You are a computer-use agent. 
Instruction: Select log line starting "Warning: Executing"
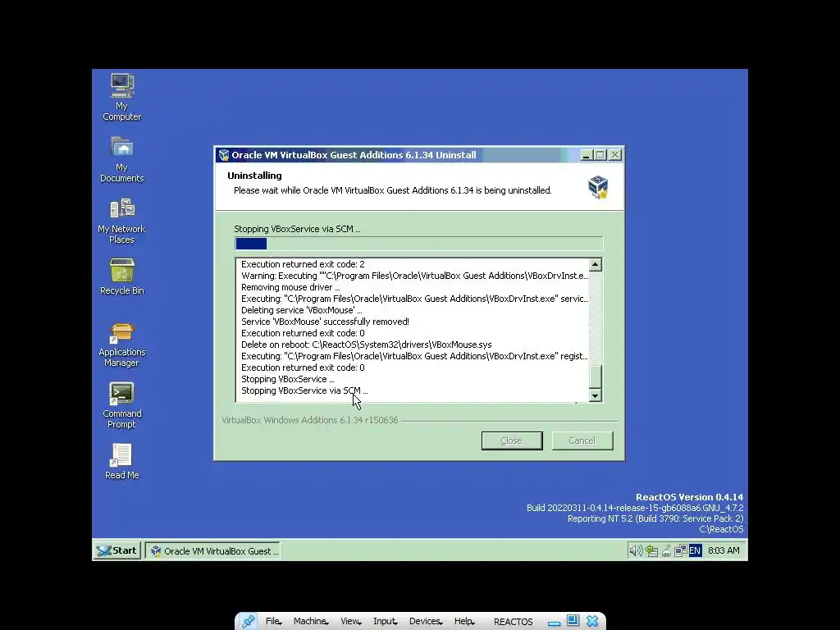point(414,276)
